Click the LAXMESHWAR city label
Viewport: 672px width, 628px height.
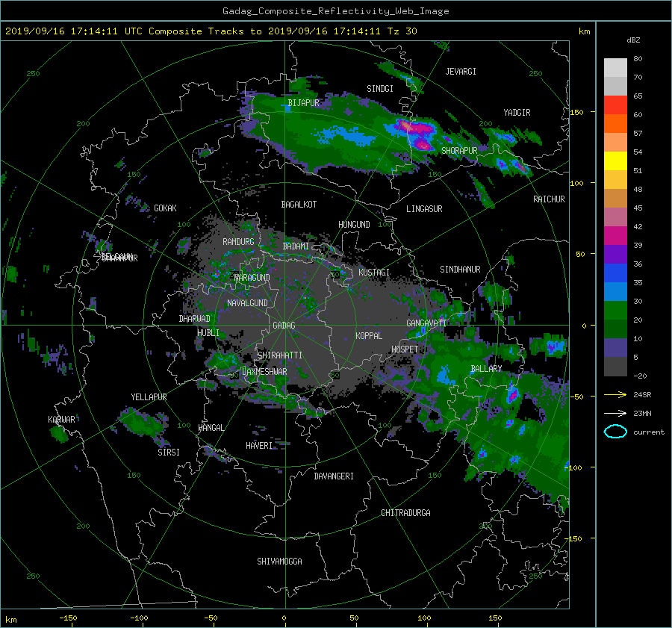[264, 372]
